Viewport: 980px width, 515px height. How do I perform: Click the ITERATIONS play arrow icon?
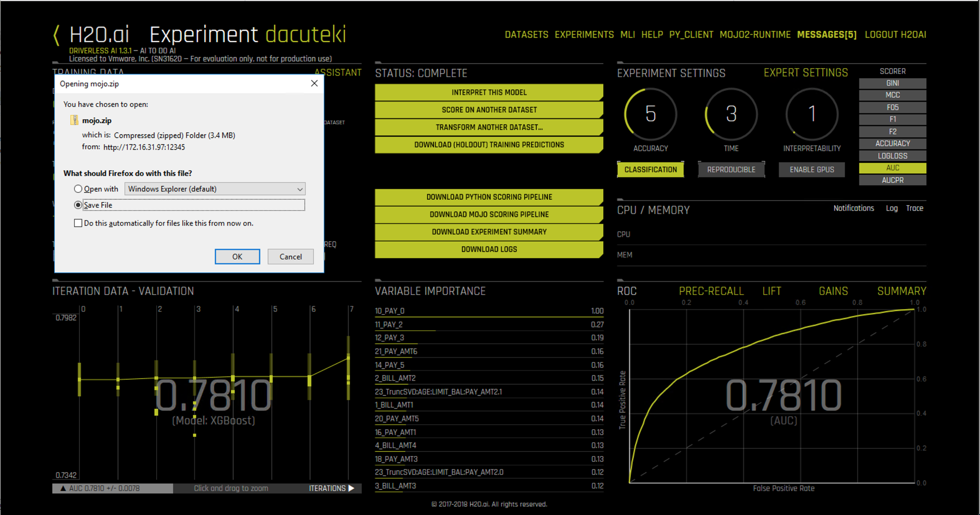[351, 488]
